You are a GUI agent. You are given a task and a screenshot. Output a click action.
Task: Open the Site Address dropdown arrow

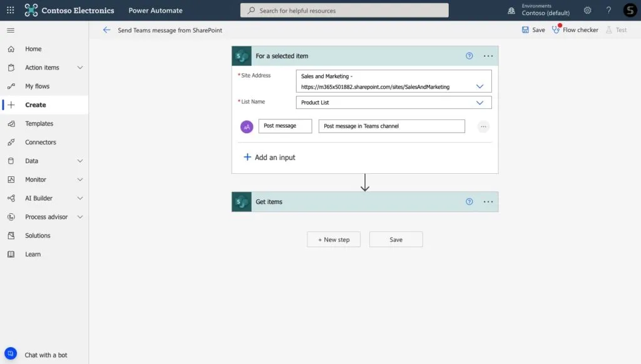(480, 86)
